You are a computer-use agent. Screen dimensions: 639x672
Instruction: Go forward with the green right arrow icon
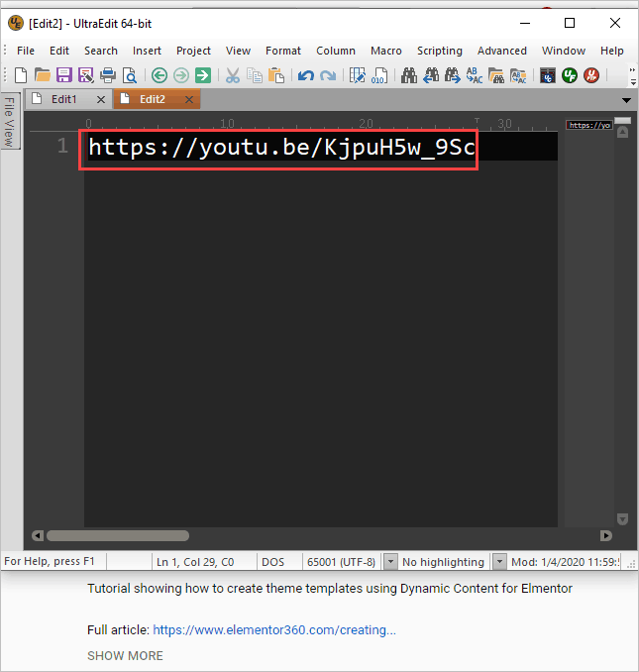coord(181,75)
